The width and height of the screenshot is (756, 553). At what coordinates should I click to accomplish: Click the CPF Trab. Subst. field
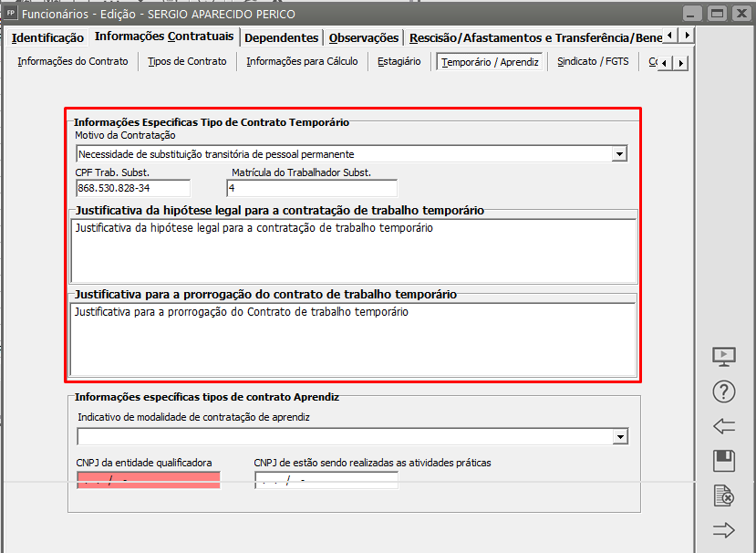133,188
